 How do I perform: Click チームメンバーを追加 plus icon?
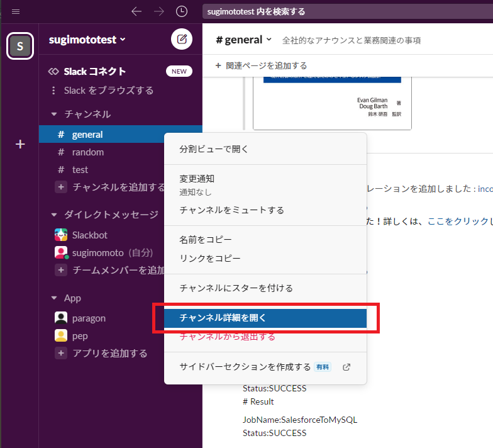point(61,270)
